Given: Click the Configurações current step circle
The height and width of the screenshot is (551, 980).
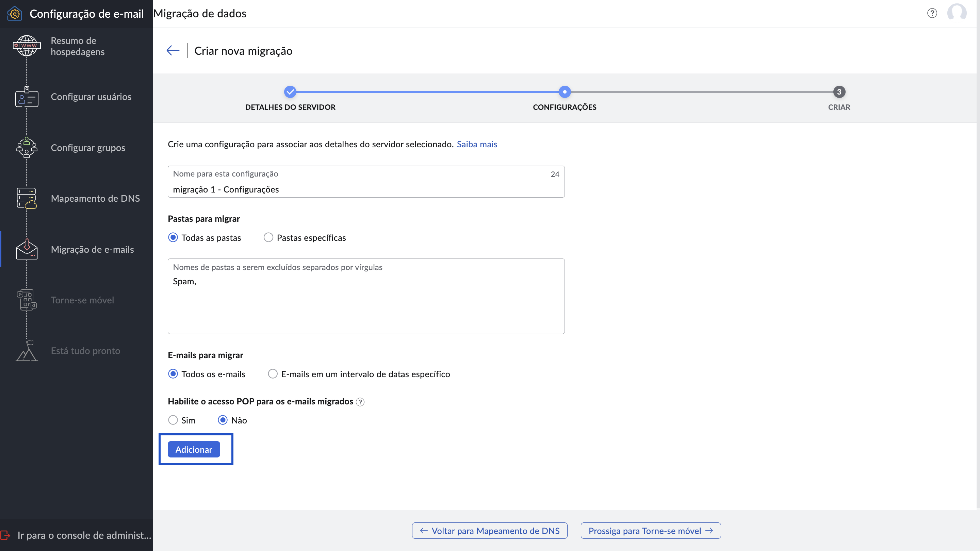Looking at the screenshot, I should click(x=565, y=91).
